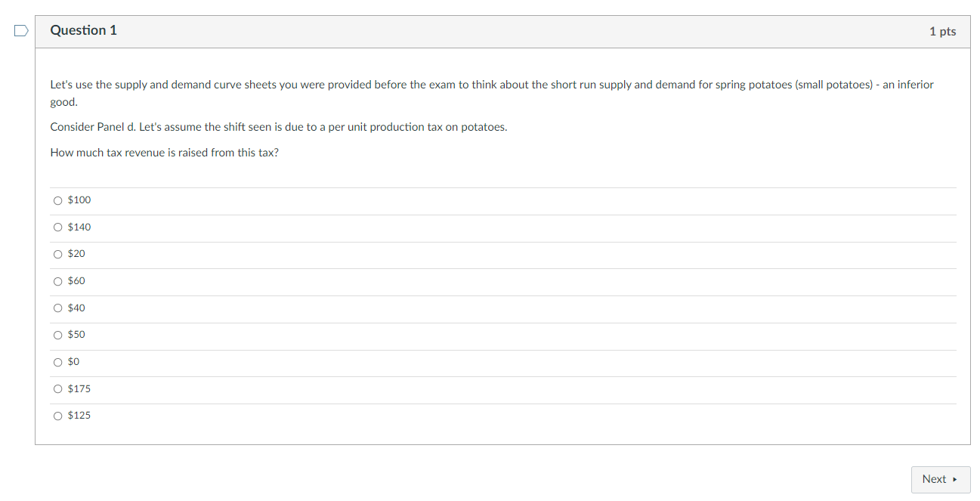Viewport: 980px width, 501px height.
Task: Choose the $0 answer option
Action: [58, 362]
